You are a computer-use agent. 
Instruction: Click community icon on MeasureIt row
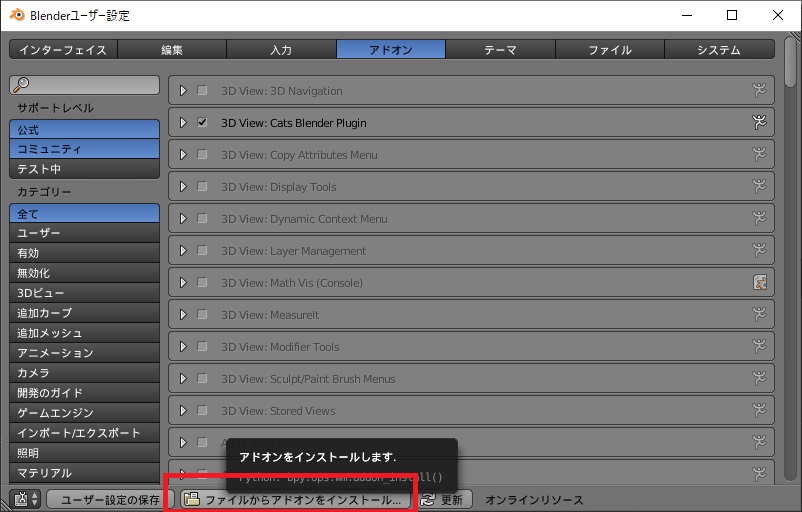coord(759,315)
